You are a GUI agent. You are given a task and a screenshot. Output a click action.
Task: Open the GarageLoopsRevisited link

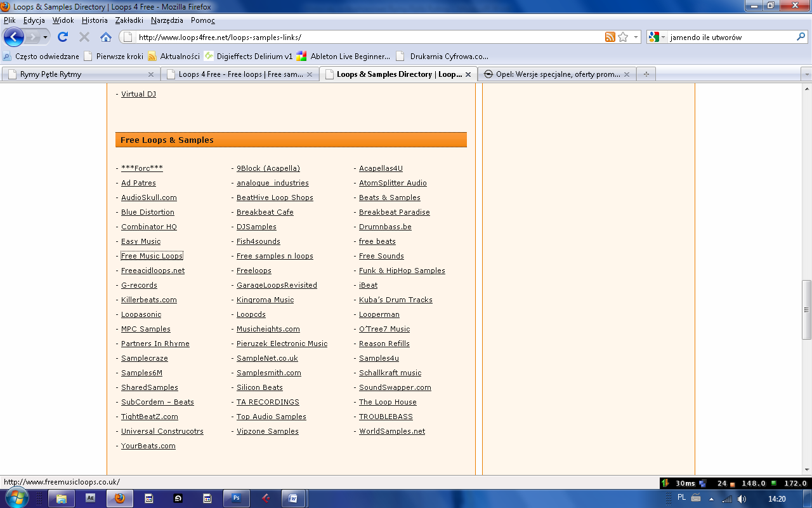pyautogui.click(x=277, y=285)
